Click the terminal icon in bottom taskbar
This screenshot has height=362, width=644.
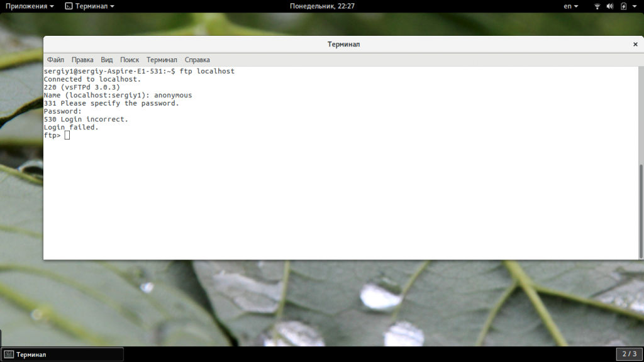(9, 354)
